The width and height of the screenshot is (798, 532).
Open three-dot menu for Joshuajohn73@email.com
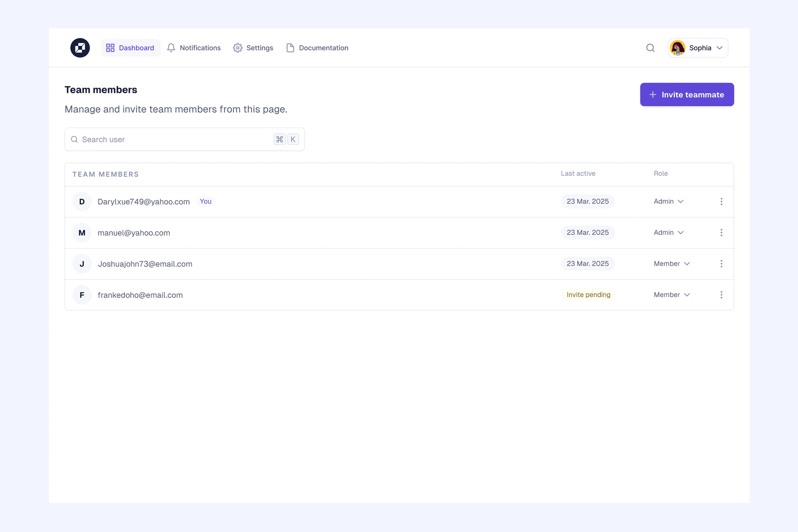(721, 264)
